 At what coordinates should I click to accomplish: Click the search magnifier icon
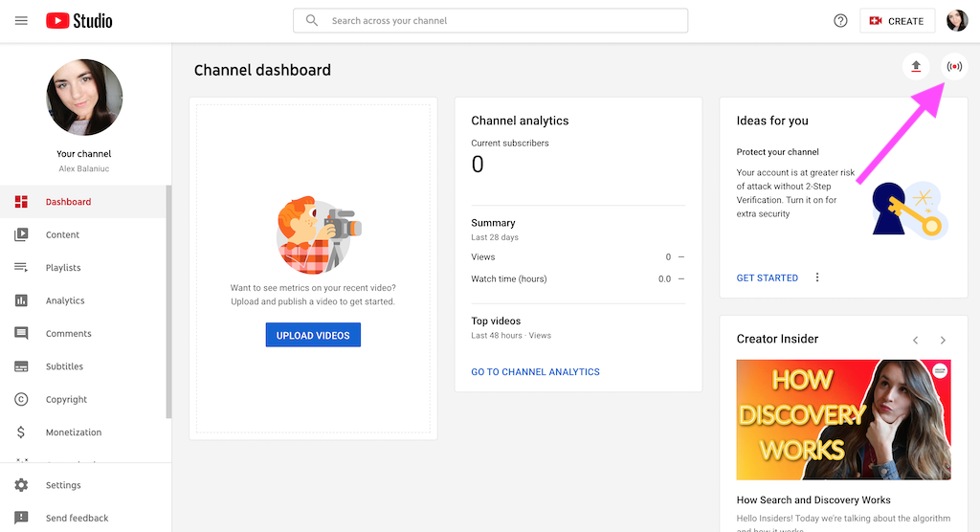click(x=311, y=21)
